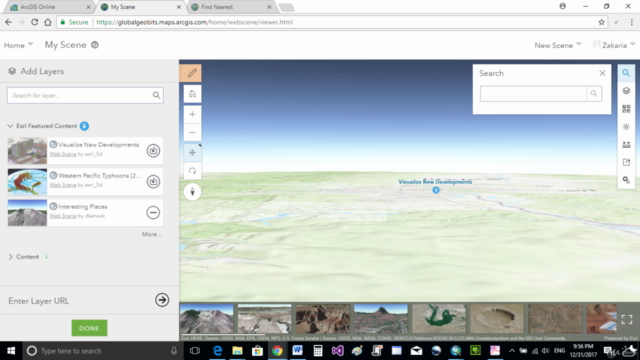Open the Home dropdown menu
640x360 pixels.
(x=18, y=45)
